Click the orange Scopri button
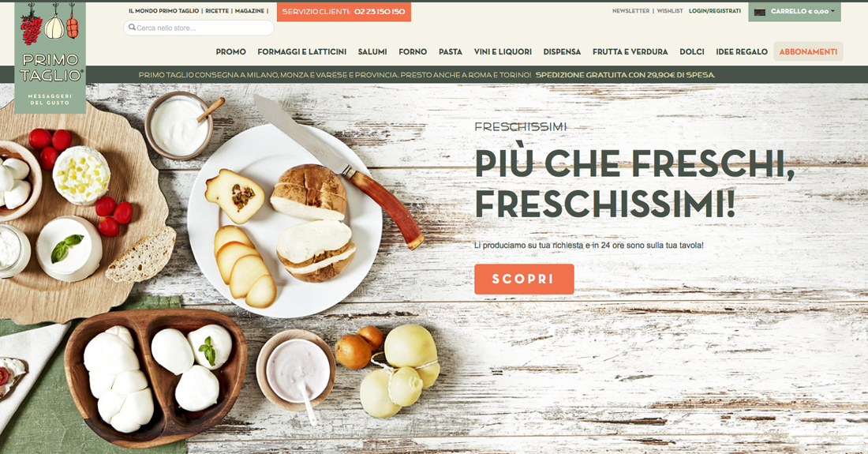Image resolution: width=868 pixels, height=454 pixels. click(x=524, y=279)
